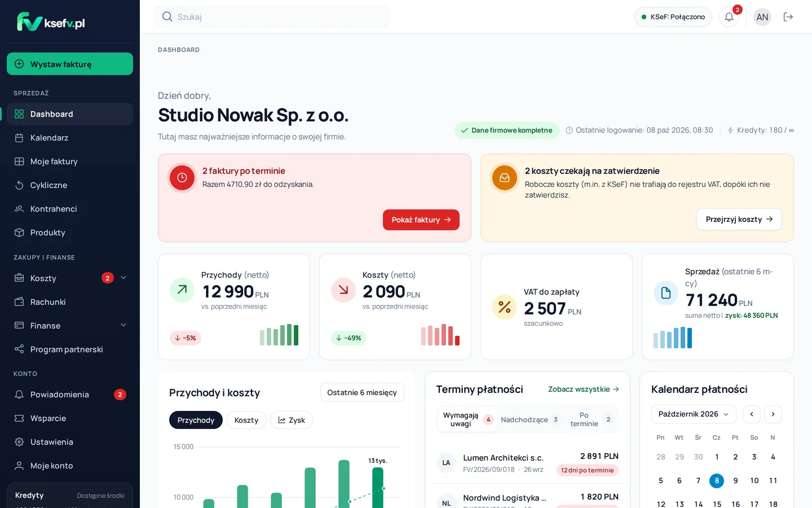Viewport: 812px width, 508px height.
Task: Click the Dane firmowe kompletne badge
Action: click(x=507, y=130)
